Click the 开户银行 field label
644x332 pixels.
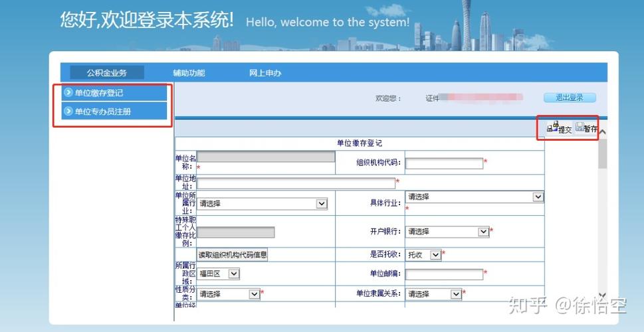pyautogui.click(x=385, y=232)
